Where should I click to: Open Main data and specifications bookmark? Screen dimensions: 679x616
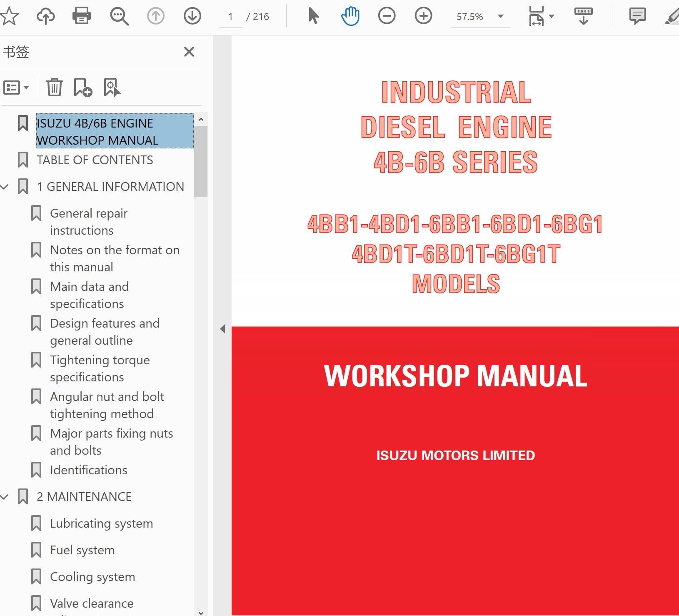(90, 295)
